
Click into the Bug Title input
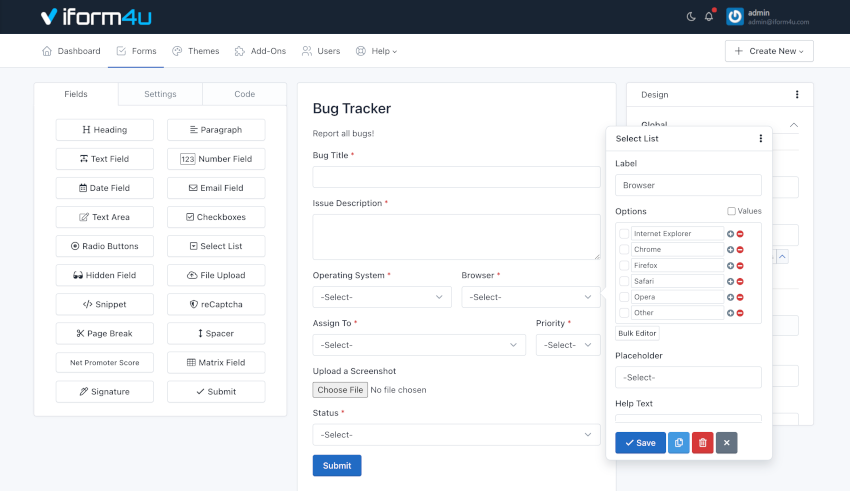456,177
